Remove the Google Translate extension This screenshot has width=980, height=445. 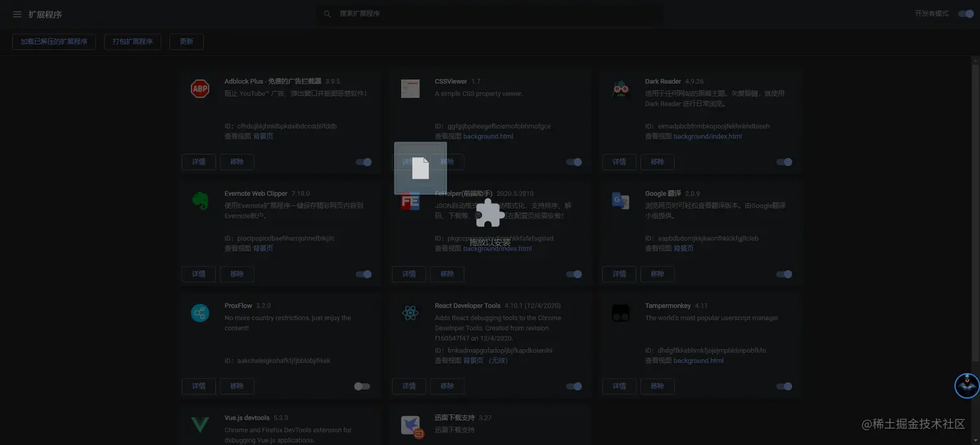658,274
